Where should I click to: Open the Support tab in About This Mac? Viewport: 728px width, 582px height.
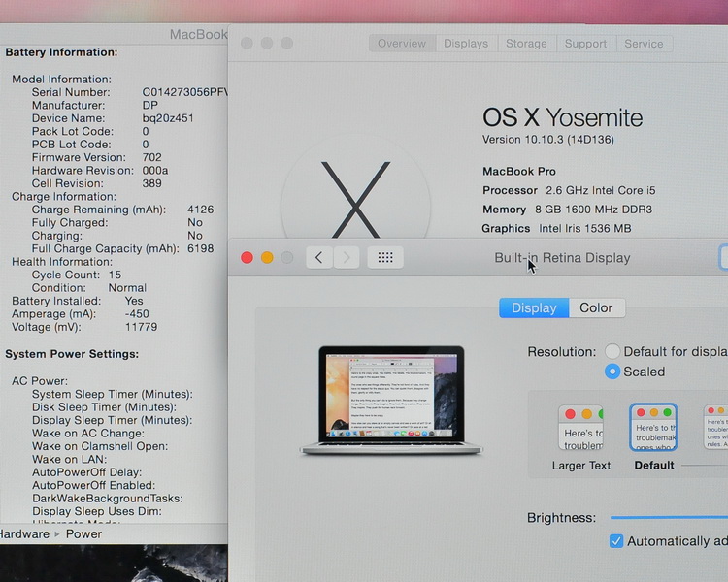pyautogui.click(x=586, y=43)
